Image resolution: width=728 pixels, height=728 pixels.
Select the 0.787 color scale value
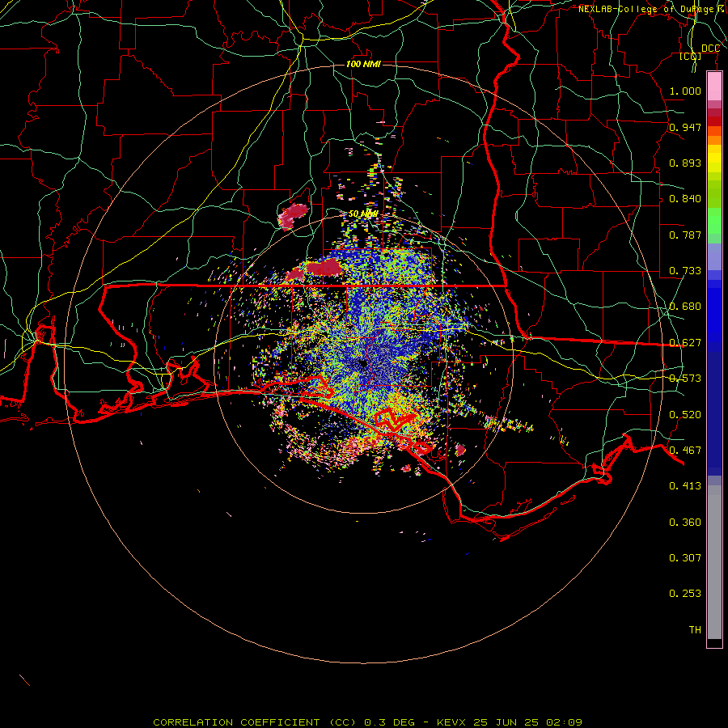[685, 235]
